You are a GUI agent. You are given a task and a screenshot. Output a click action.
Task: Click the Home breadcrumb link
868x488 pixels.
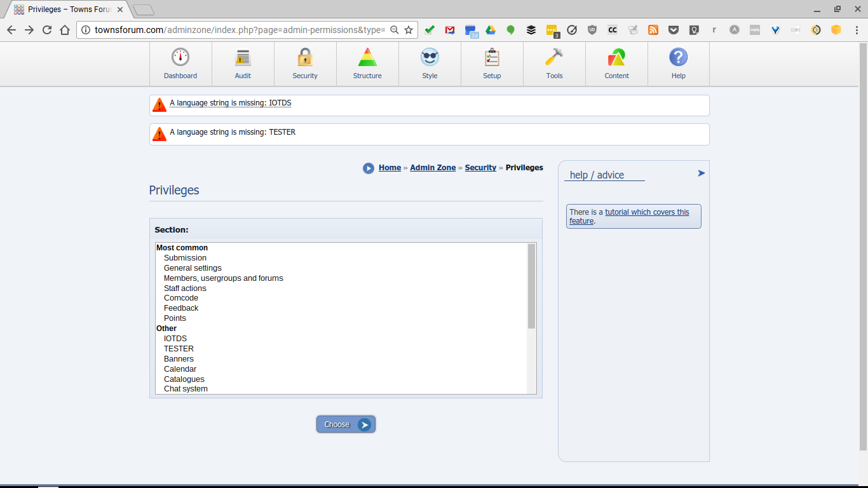pos(390,168)
